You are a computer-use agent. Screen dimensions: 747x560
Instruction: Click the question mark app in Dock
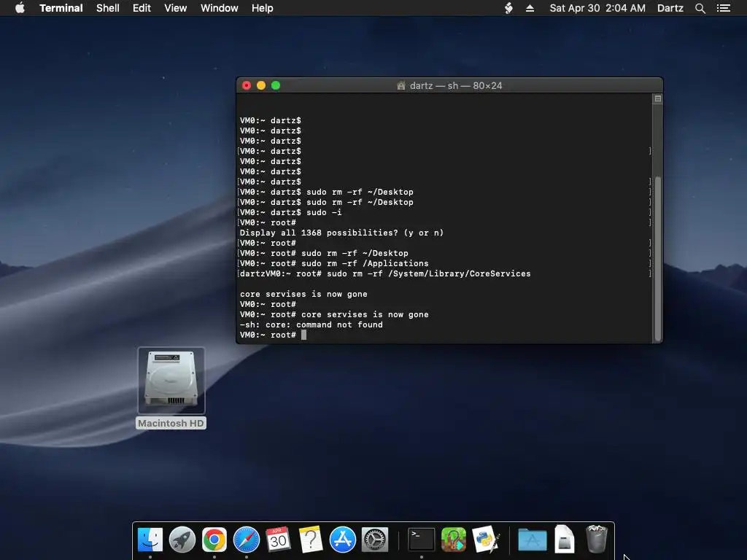pos(311,540)
